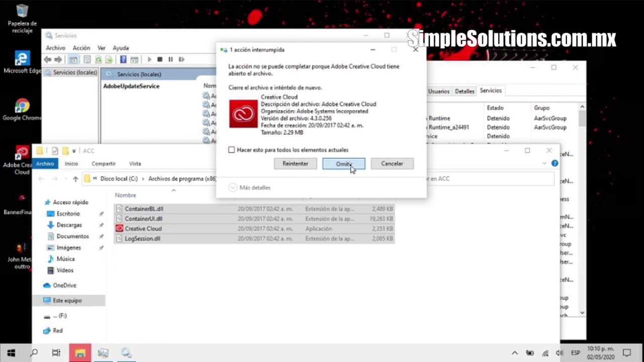Viewport: 644px width, 362px height.
Task: Open the Archivo menu in Servicios window
Action: coord(55,48)
